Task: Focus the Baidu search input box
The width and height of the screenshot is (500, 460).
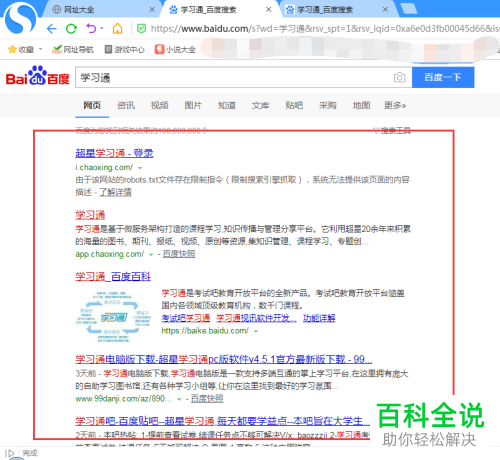Action: pyautogui.click(x=233, y=78)
